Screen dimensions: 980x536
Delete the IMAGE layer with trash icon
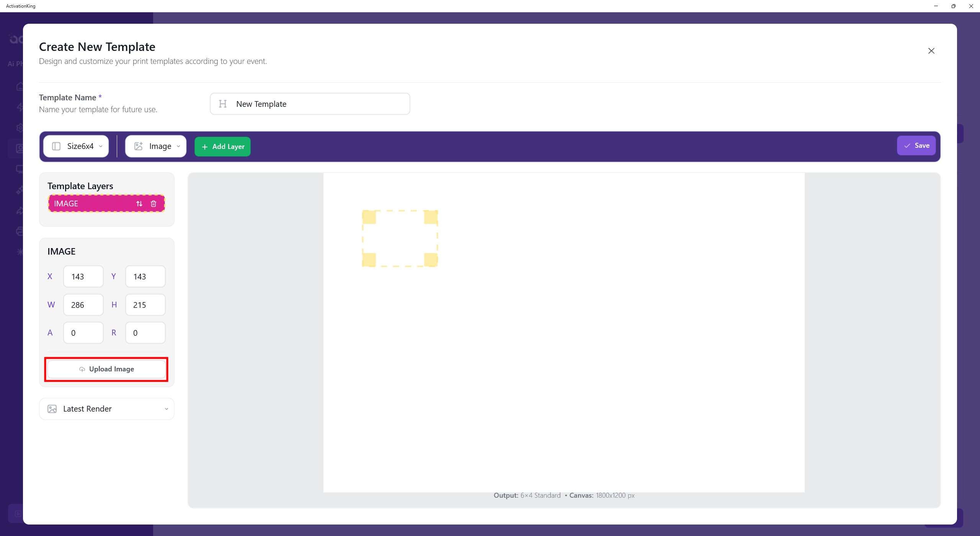click(x=154, y=204)
